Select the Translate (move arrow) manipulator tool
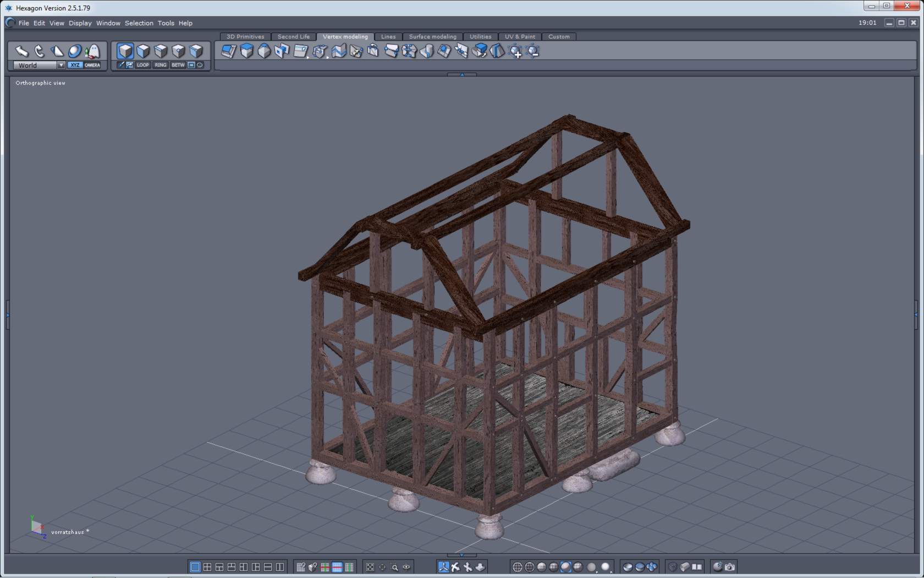 [x=22, y=51]
